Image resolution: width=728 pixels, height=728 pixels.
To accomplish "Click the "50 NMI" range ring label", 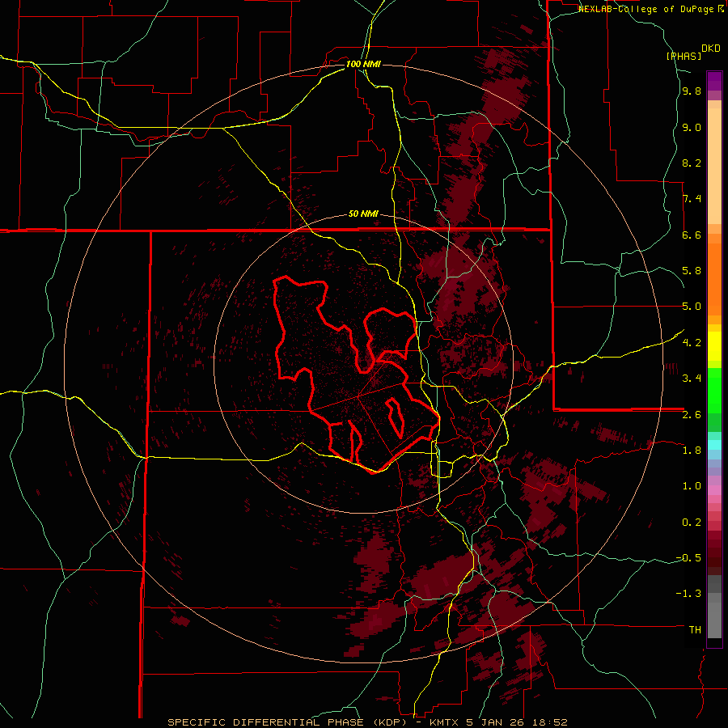I will (363, 214).
